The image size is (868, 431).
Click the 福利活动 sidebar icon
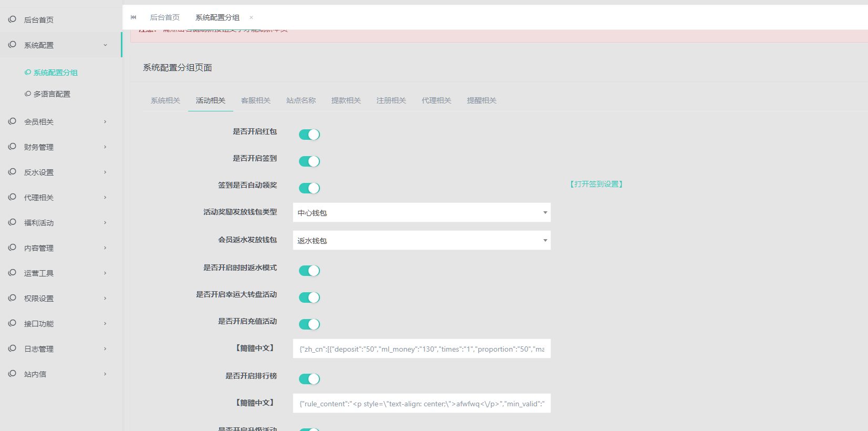coord(12,222)
